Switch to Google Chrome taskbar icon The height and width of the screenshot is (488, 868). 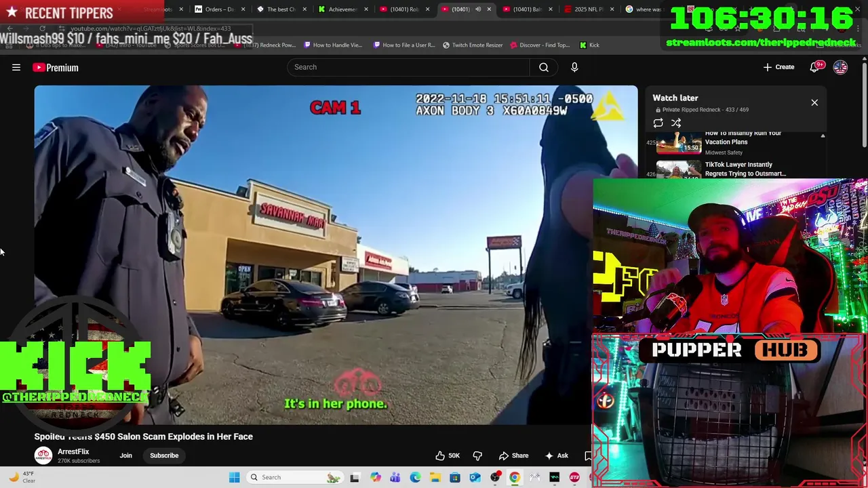[x=515, y=477]
